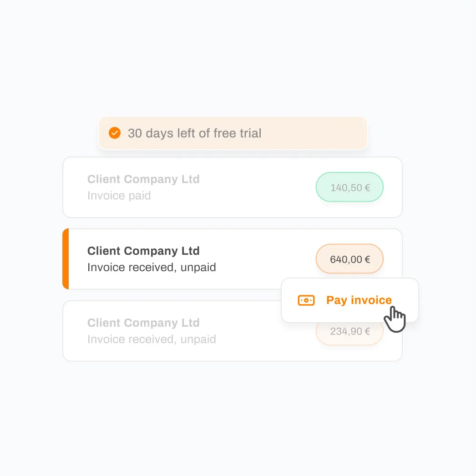Open the Invoice paid card

[233, 187]
